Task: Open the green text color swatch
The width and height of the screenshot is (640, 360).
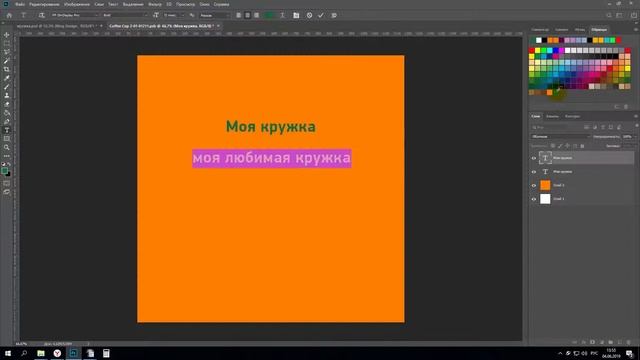Action: coord(269,15)
